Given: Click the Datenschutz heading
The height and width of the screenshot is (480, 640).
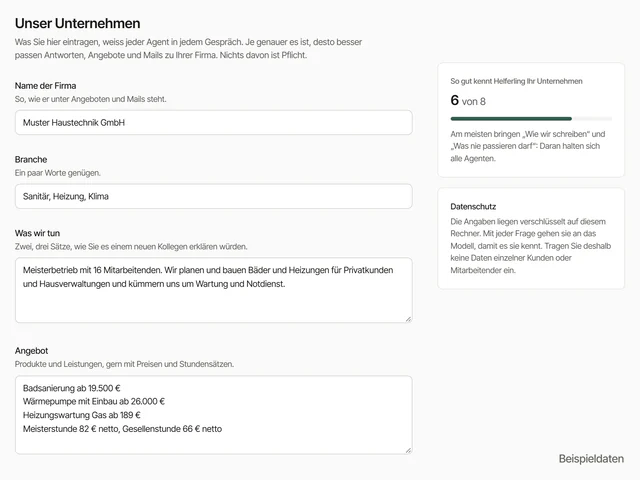Looking at the screenshot, I should [x=473, y=207].
